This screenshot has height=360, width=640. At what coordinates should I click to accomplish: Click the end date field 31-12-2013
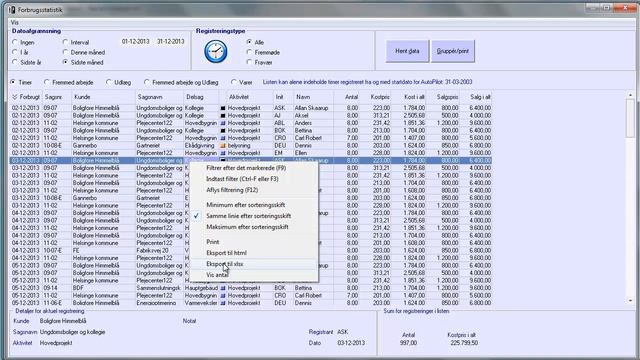click(x=171, y=42)
